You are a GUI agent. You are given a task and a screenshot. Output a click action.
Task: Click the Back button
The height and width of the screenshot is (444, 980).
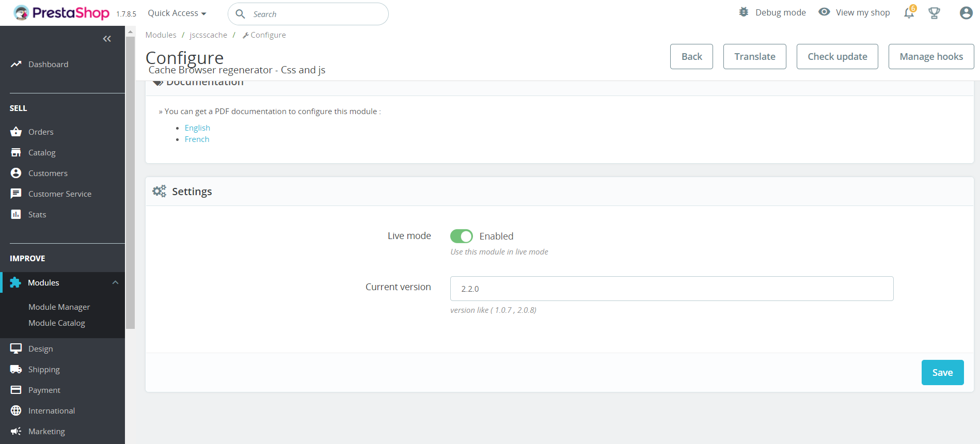click(x=691, y=56)
